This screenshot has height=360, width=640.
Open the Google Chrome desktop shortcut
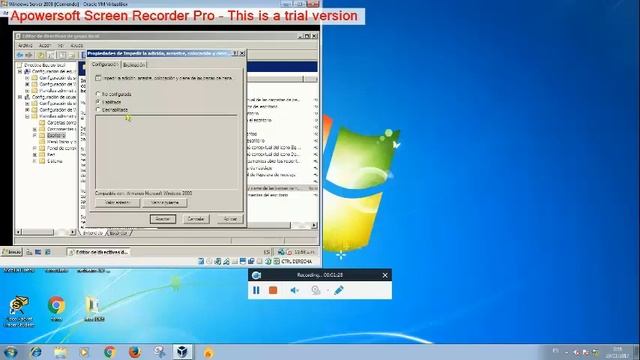(56, 309)
